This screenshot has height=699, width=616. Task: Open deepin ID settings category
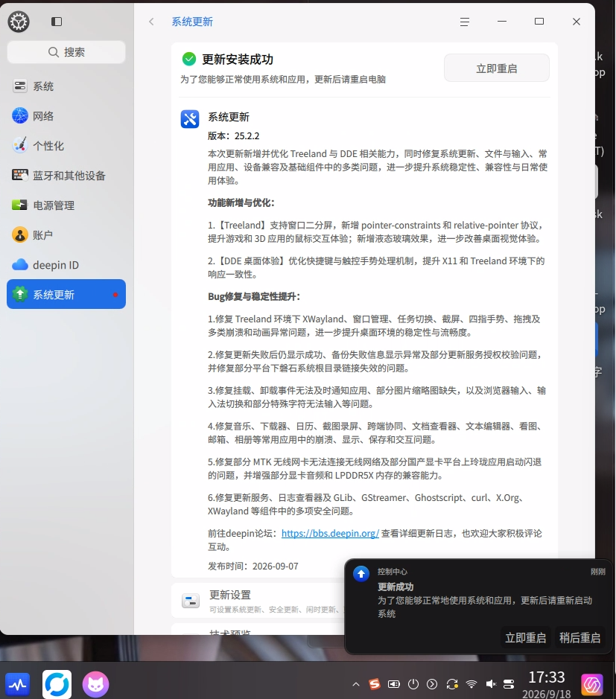coord(66,265)
